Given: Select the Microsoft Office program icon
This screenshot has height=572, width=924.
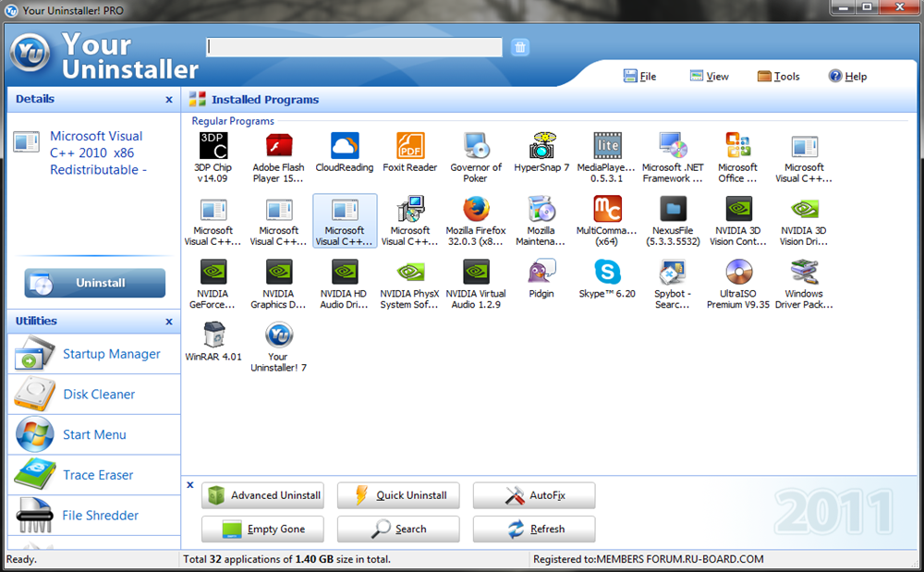Looking at the screenshot, I should (737, 146).
